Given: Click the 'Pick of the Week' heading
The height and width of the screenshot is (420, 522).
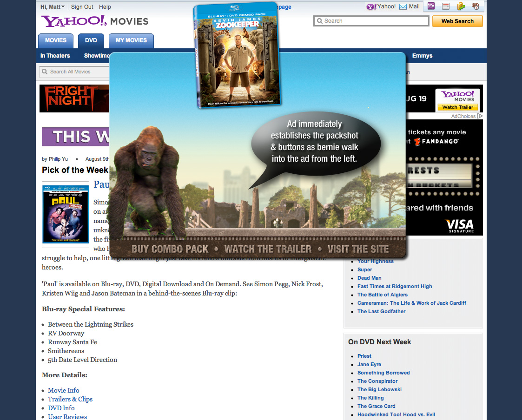Looking at the screenshot, I should click(x=75, y=170).
